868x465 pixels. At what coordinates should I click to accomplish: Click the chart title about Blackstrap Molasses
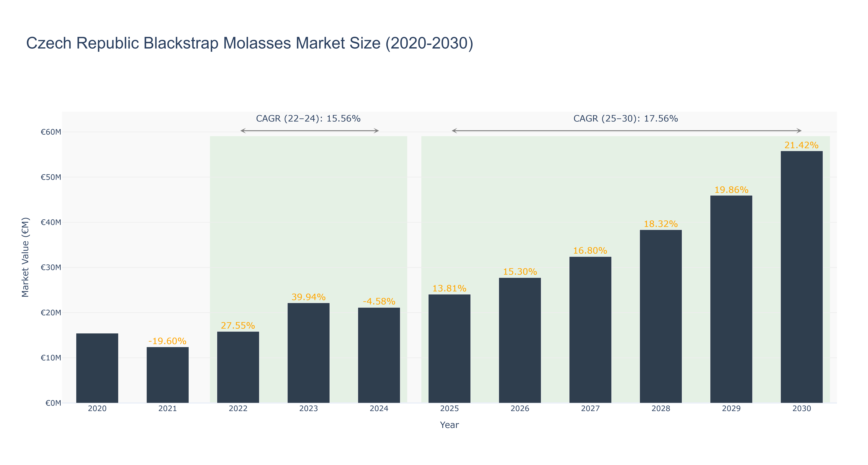click(x=250, y=43)
